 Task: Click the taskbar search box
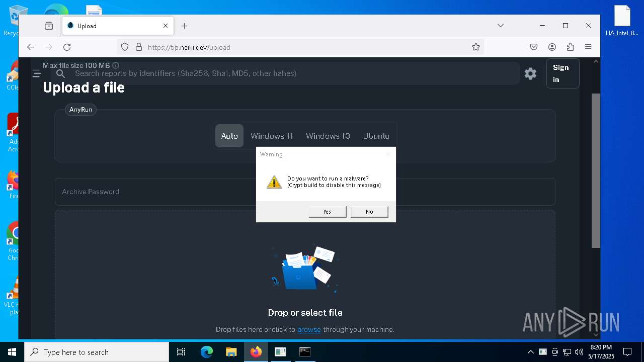(97, 352)
